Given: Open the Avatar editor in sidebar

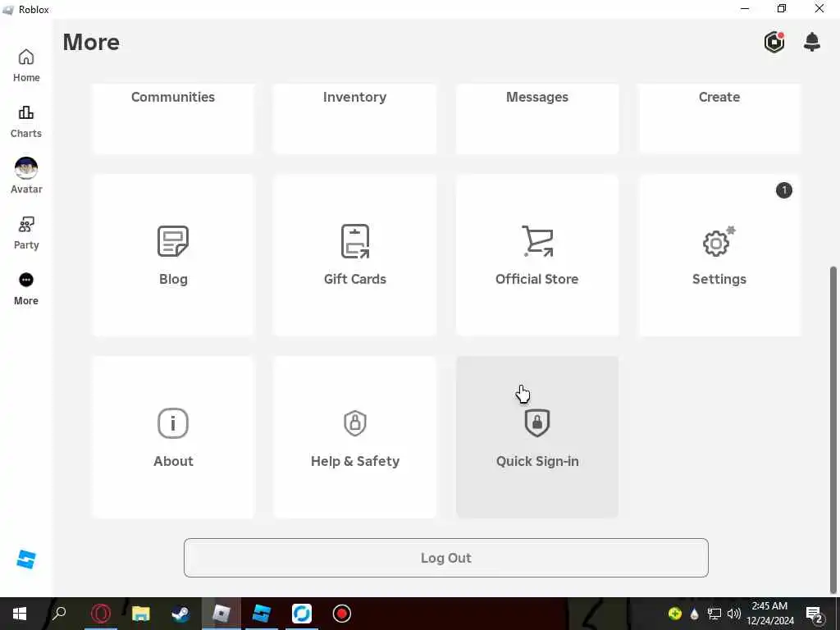Looking at the screenshot, I should (x=25, y=176).
